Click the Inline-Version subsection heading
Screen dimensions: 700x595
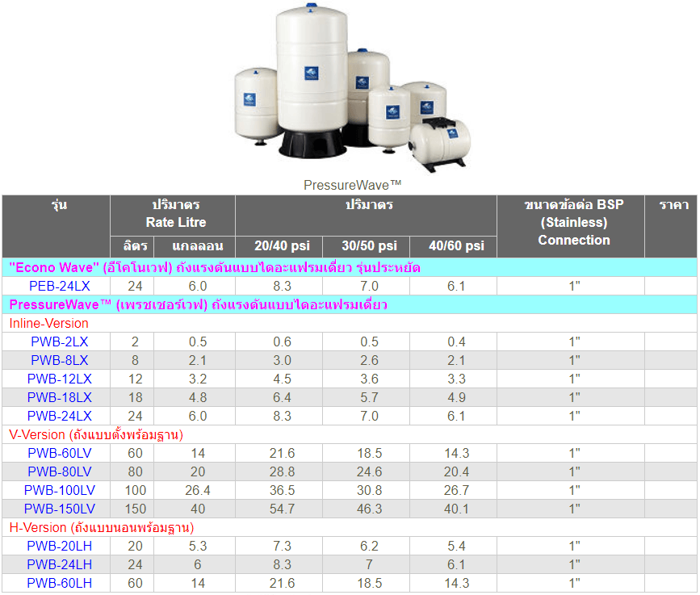(x=49, y=323)
